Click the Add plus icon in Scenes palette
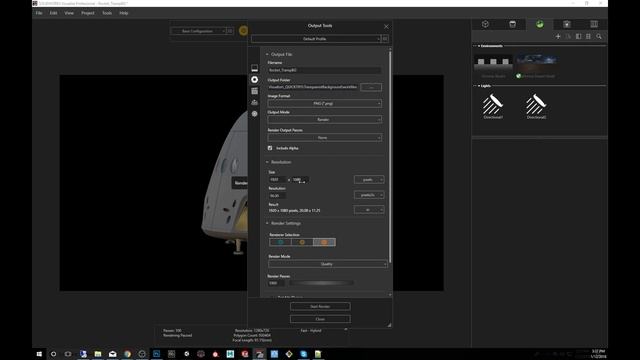 558,37
